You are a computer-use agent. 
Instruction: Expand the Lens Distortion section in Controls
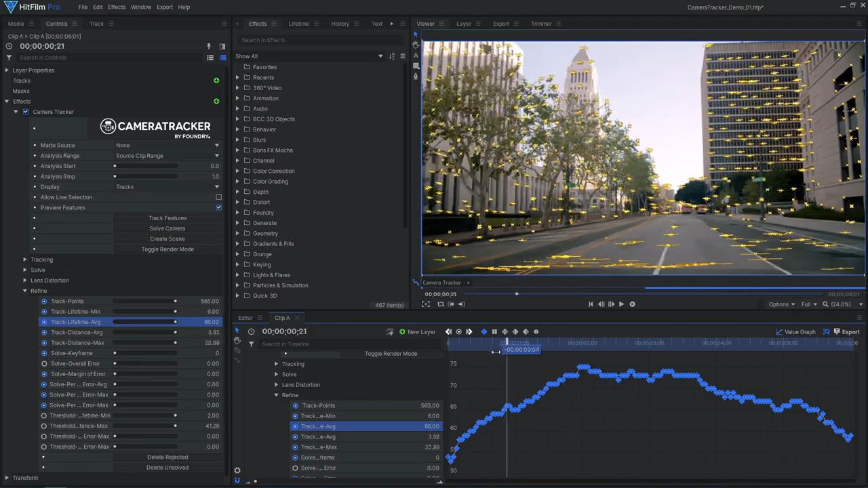coord(25,281)
